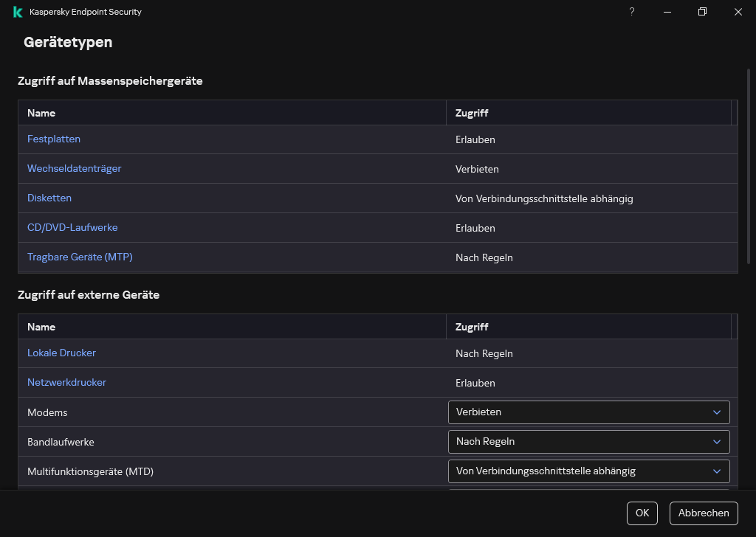Open Lokale Drucker link
The height and width of the screenshot is (537, 756).
click(x=61, y=353)
